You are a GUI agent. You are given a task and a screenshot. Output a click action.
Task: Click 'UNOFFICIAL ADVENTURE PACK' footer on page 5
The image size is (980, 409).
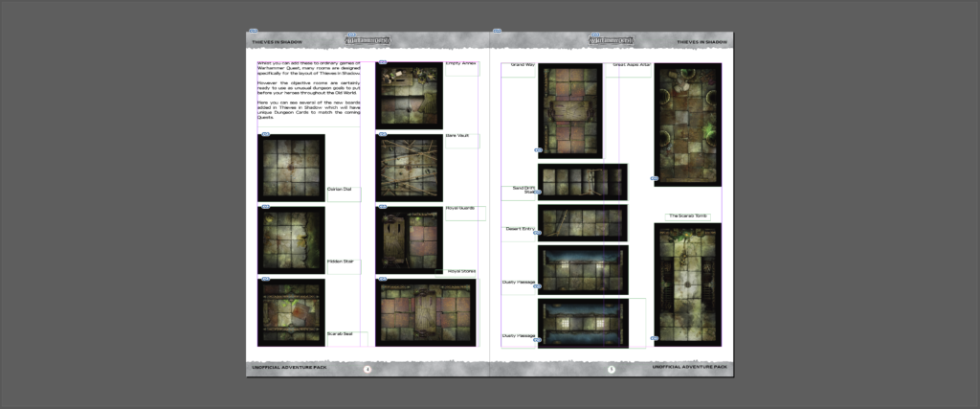(x=690, y=367)
